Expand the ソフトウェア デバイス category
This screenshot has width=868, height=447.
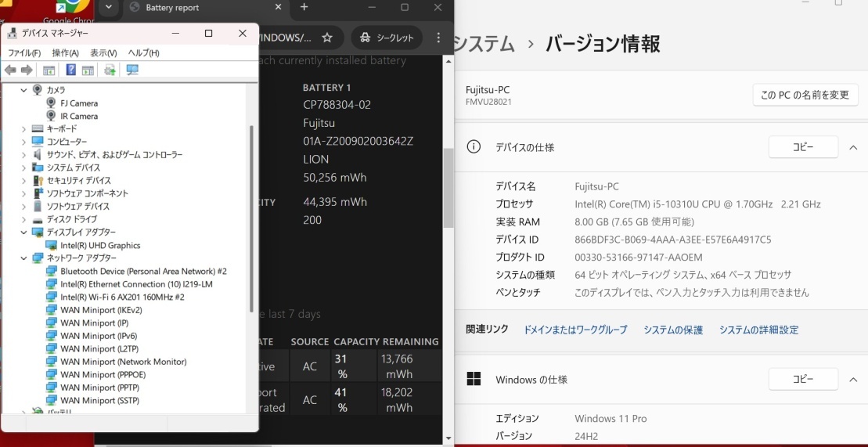click(23, 206)
